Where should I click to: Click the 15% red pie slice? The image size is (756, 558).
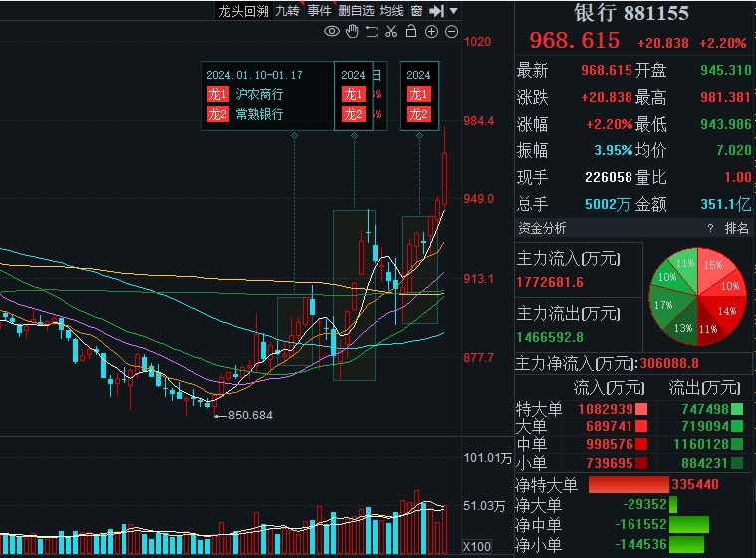713,265
